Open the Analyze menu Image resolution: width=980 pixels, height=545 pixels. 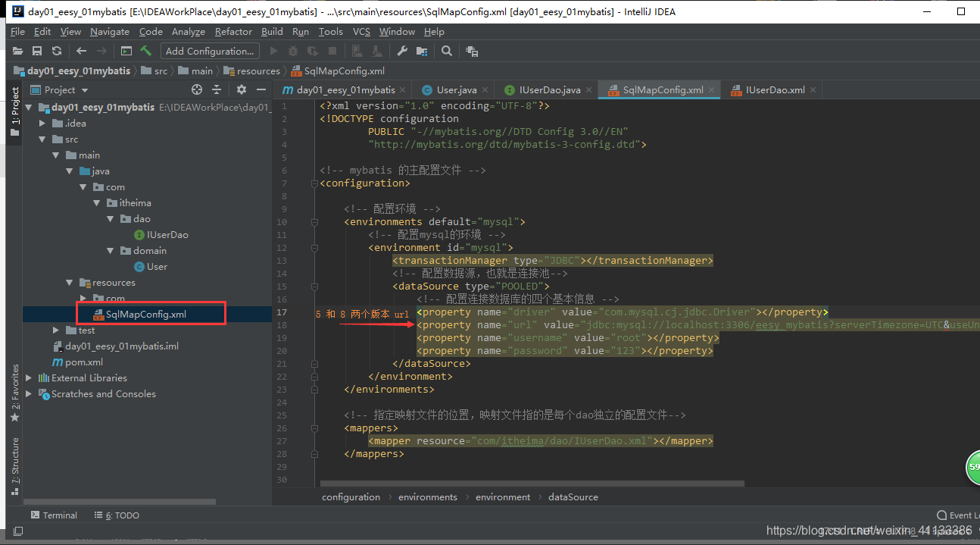click(189, 32)
